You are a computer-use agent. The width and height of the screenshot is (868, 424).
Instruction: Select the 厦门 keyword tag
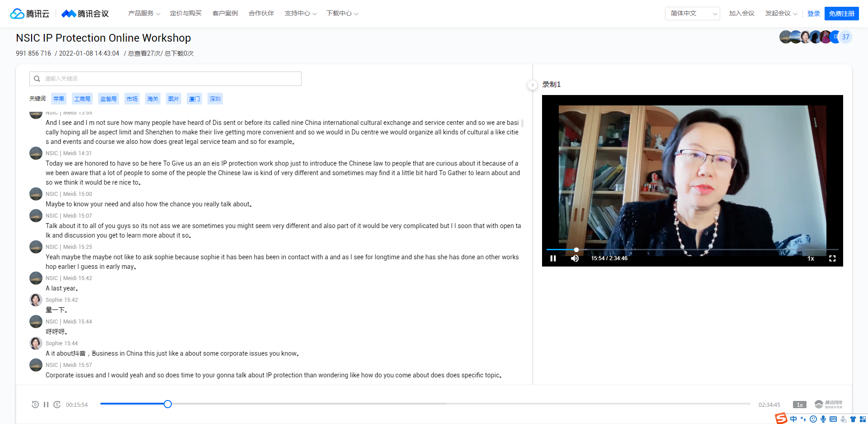click(194, 99)
